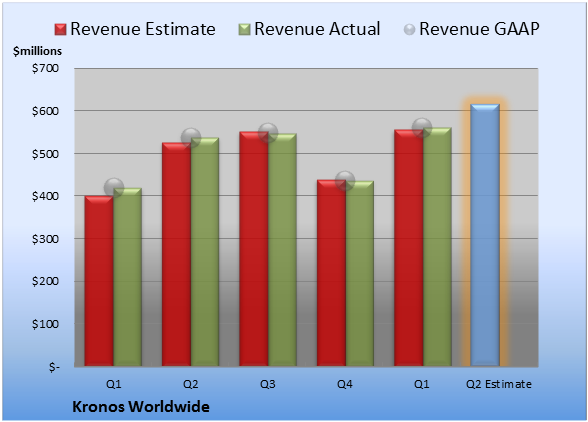Image resolution: width=588 pixels, height=422 pixels.
Task: Click the $200 axis value
Action: point(45,281)
